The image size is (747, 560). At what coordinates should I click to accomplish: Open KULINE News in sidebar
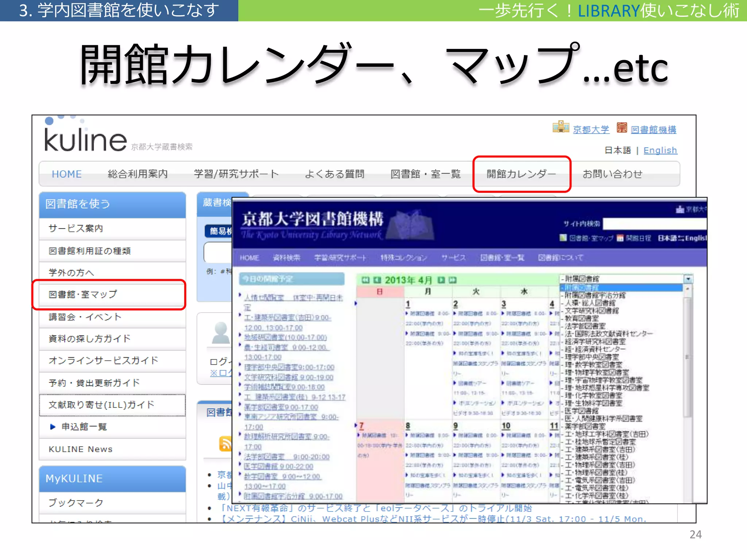[112, 449]
